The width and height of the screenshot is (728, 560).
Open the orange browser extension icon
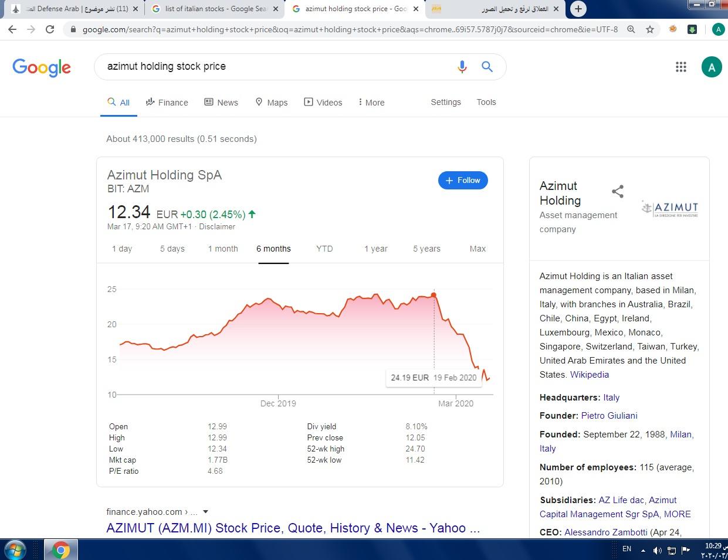(x=673, y=29)
